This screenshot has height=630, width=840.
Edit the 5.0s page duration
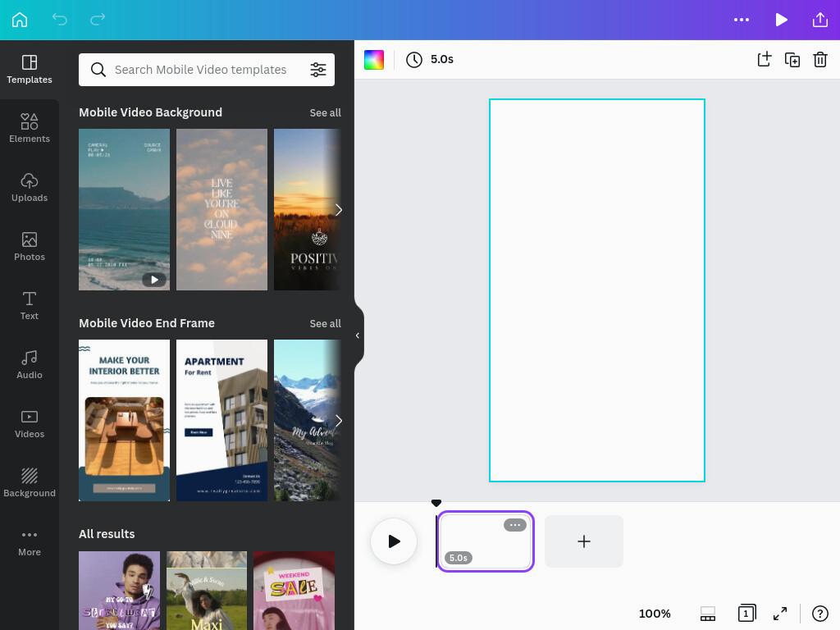pos(442,59)
